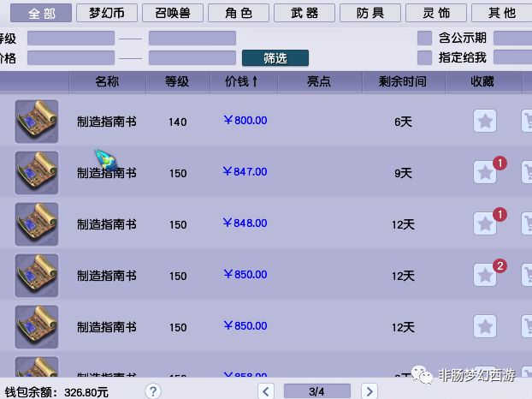Screen dimensions: 532x399
Task: Go to next page arrow
Action: pyautogui.click(x=369, y=391)
